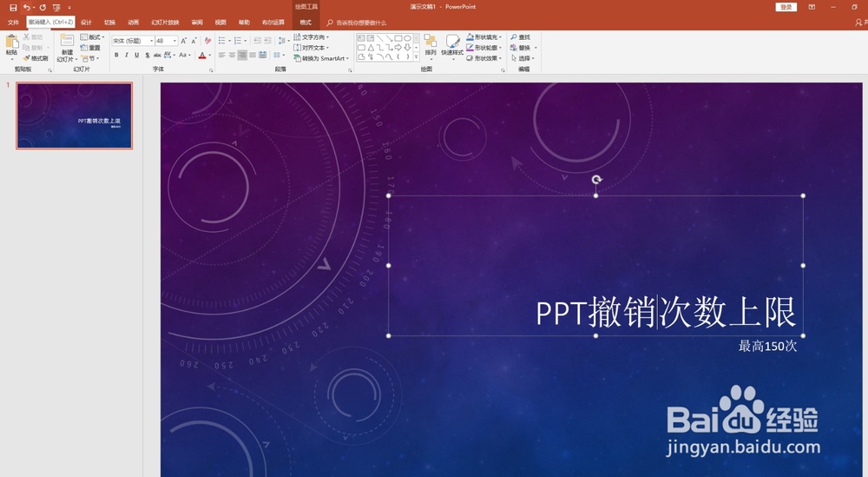The height and width of the screenshot is (477, 868).
Task: Select the oval shape in shapes gallery
Action: click(407, 38)
